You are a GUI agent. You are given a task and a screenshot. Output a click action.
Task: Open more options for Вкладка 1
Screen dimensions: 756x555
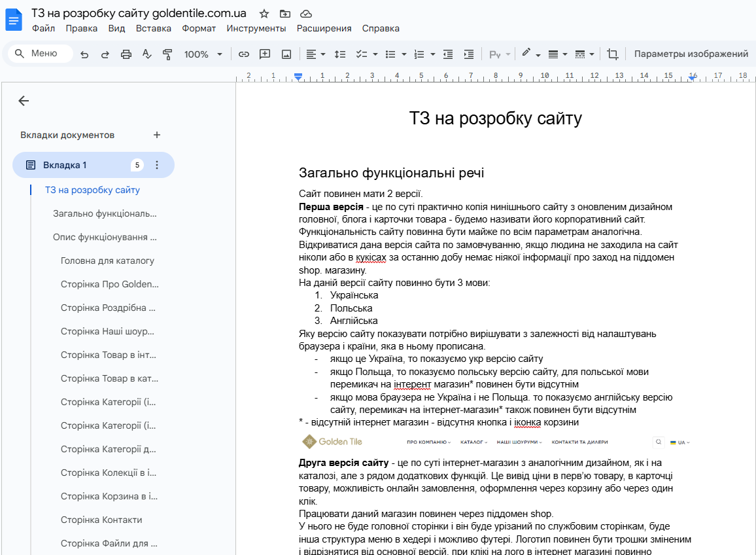point(157,165)
